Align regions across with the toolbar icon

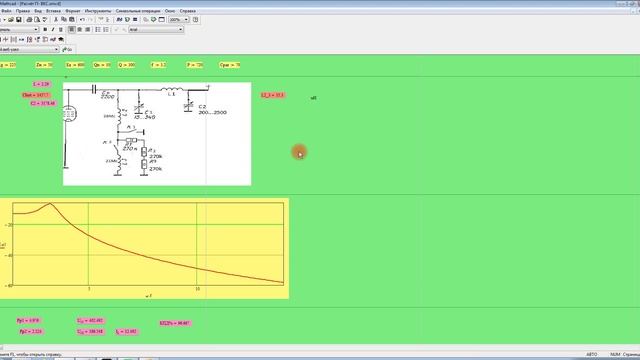point(100,20)
